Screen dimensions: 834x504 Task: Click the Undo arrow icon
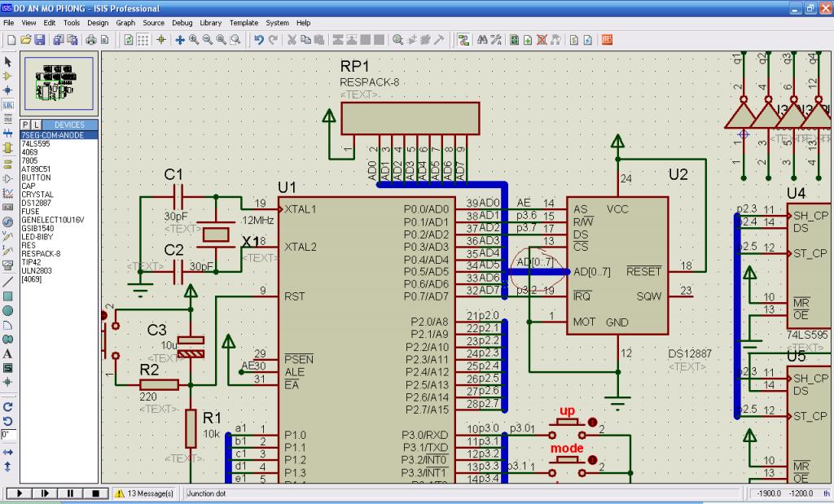pyautogui.click(x=258, y=39)
